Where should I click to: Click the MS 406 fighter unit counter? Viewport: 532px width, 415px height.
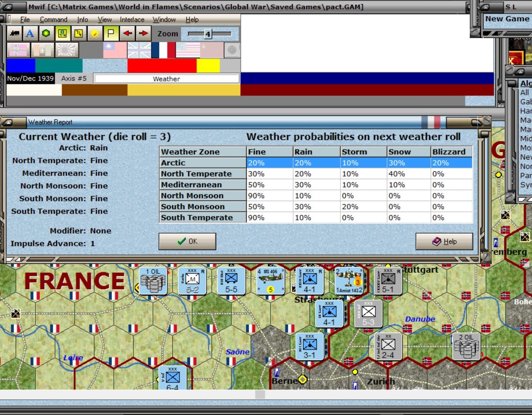[271, 281]
